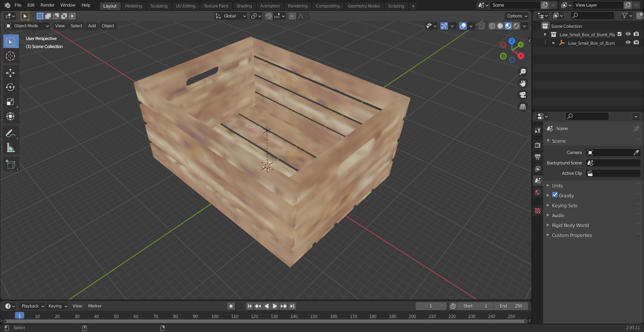
Task: Toggle auto keying record button
Action: (x=231, y=306)
